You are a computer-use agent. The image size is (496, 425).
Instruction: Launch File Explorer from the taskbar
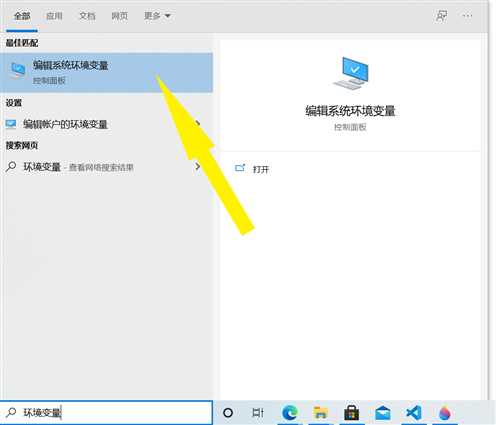320,413
